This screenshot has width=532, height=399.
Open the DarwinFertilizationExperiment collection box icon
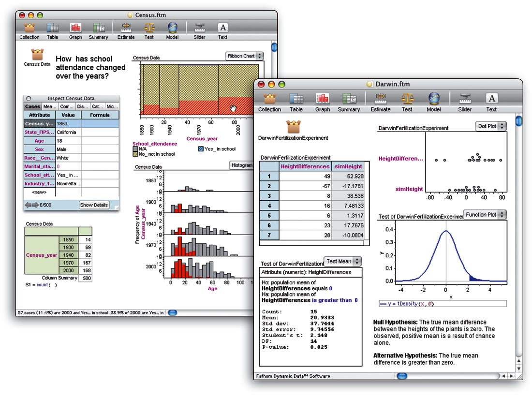point(293,127)
